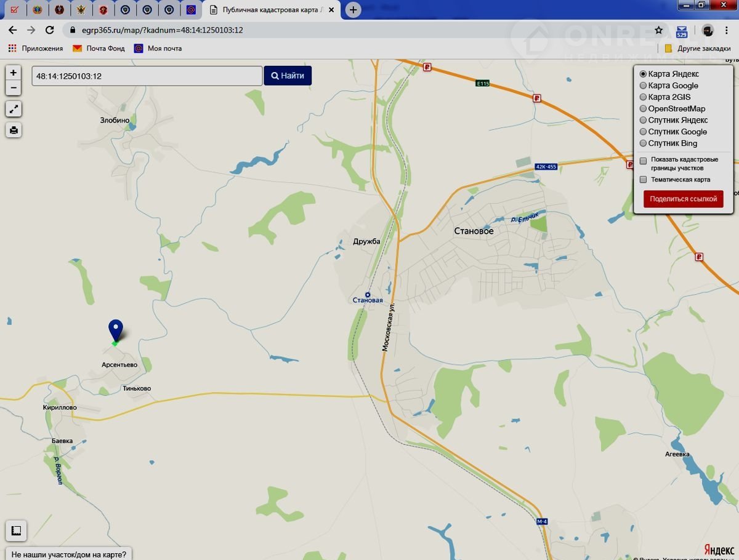
Task: Expand the map to fullscreen
Action: click(x=14, y=110)
